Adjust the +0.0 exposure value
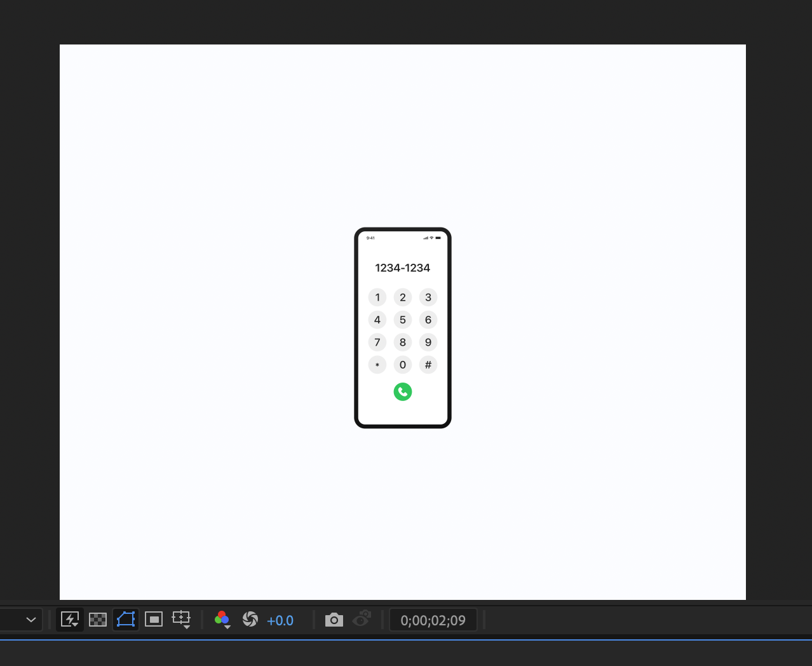 tap(280, 621)
